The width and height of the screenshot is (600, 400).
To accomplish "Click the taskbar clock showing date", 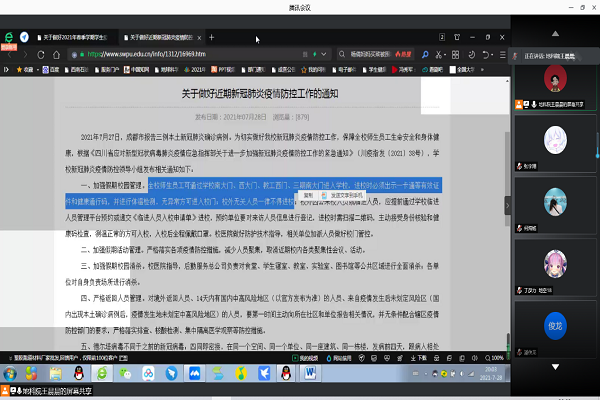I will (x=478, y=372).
